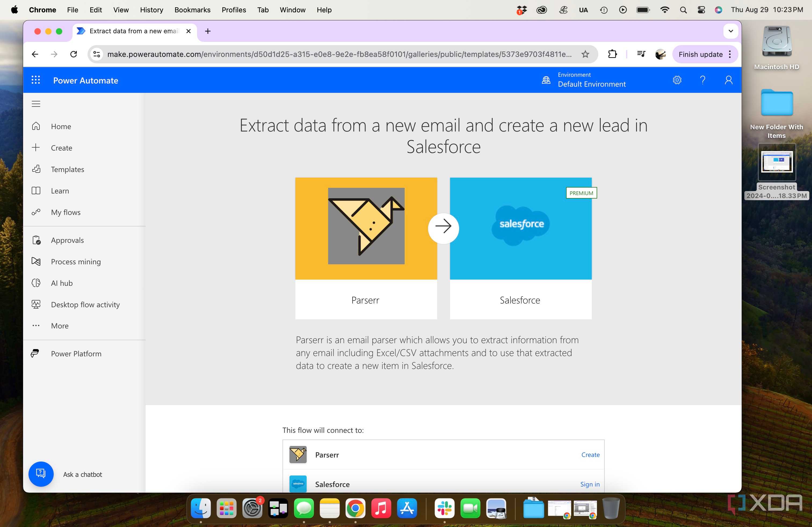Open the Dropbox menu bar icon
This screenshot has width=812, height=527.
click(521, 10)
